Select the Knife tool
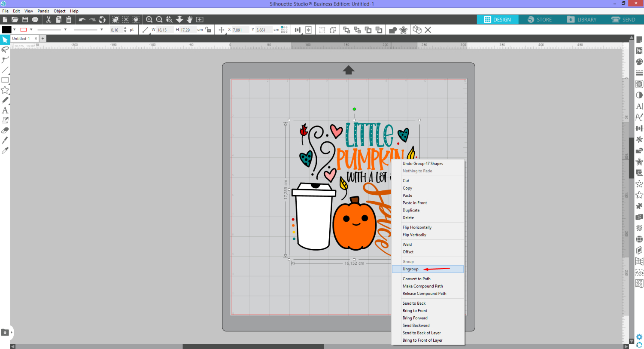Viewport: 644px width, 349px height. click(5, 140)
